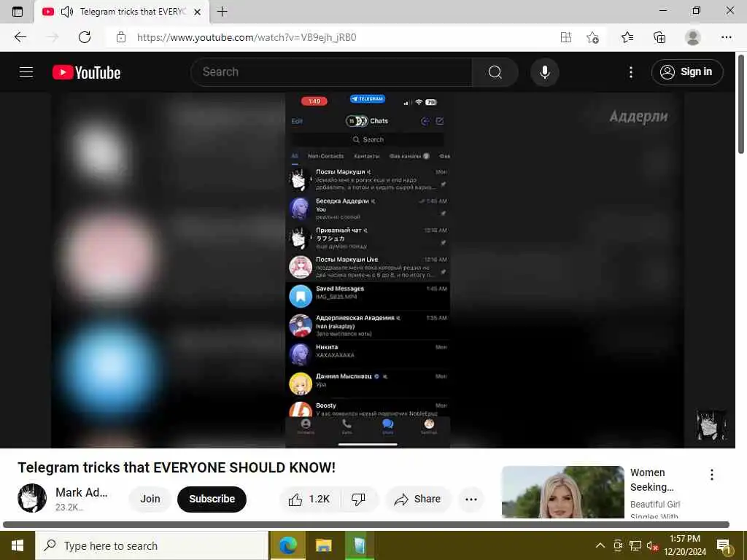Click the address bar URL
Viewport: 747px width, 560px height.
[x=247, y=37]
